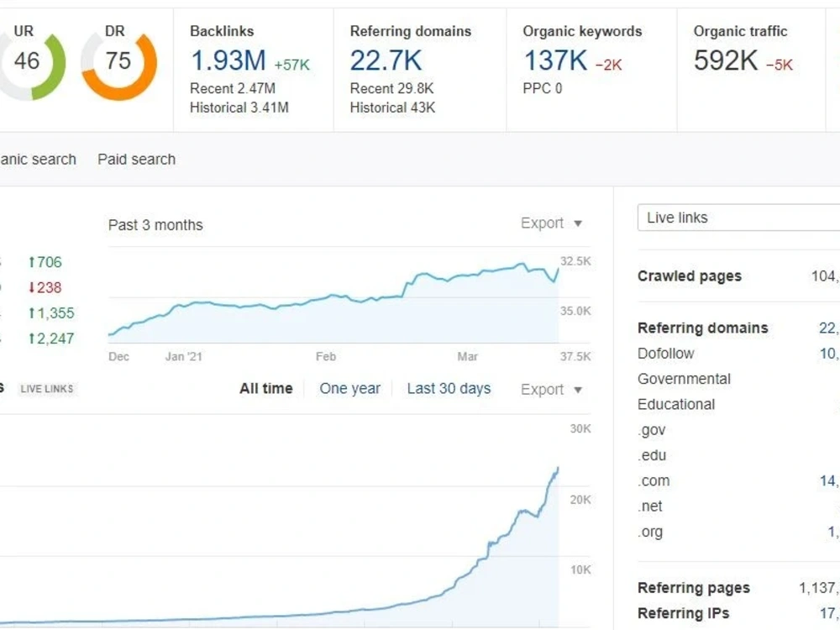Image resolution: width=840 pixels, height=630 pixels.
Task: Open Organic keywords 137K value
Action: (555, 60)
